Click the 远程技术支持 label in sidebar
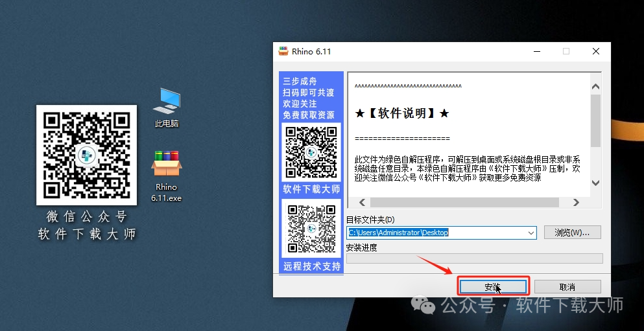The image size is (644, 331). (312, 266)
